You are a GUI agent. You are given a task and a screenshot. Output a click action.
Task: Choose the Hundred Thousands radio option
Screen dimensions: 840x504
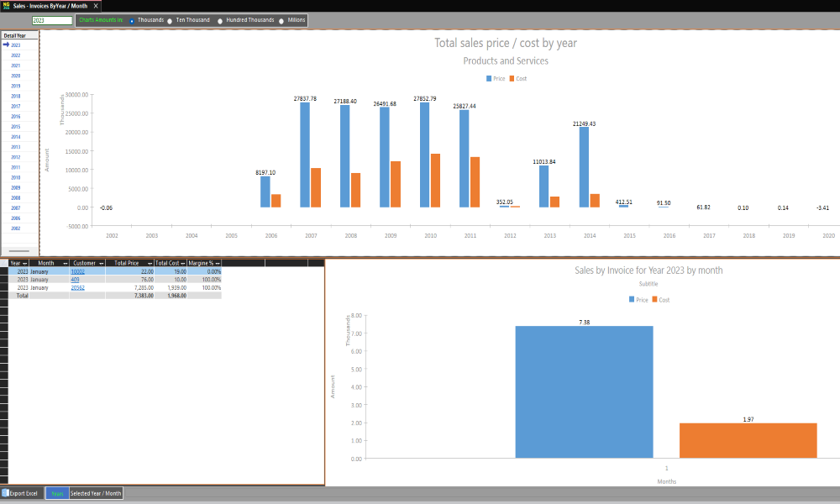tap(221, 20)
